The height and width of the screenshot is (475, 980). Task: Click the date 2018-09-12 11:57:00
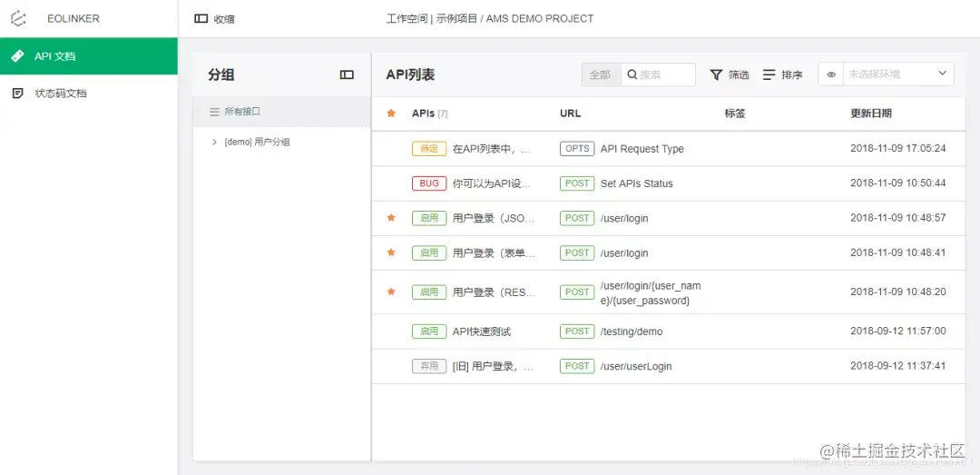click(x=898, y=332)
